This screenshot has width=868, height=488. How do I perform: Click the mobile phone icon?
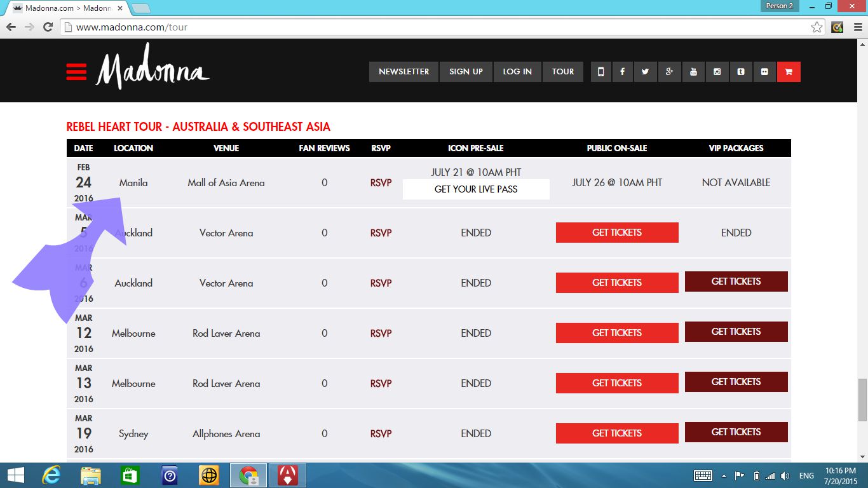pos(600,72)
